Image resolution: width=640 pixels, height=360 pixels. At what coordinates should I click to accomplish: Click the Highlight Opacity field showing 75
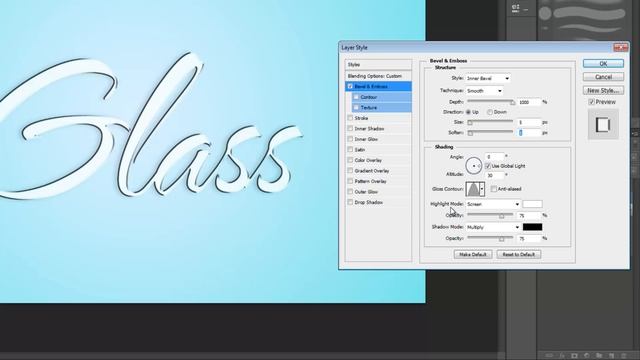[x=529, y=216]
